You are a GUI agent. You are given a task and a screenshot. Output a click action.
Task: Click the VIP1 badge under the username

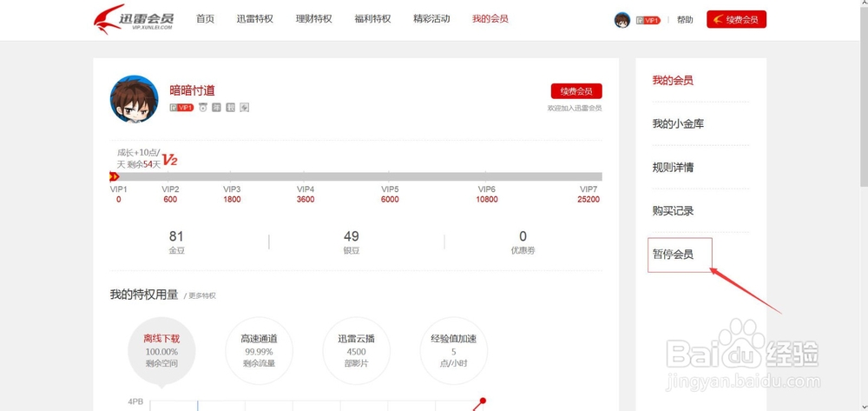coord(181,108)
